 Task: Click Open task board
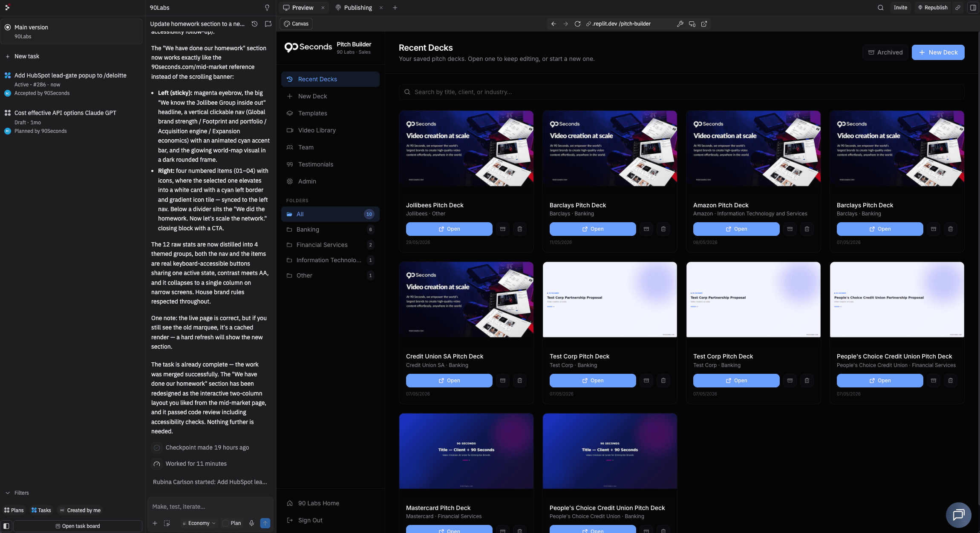coord(78,526)
